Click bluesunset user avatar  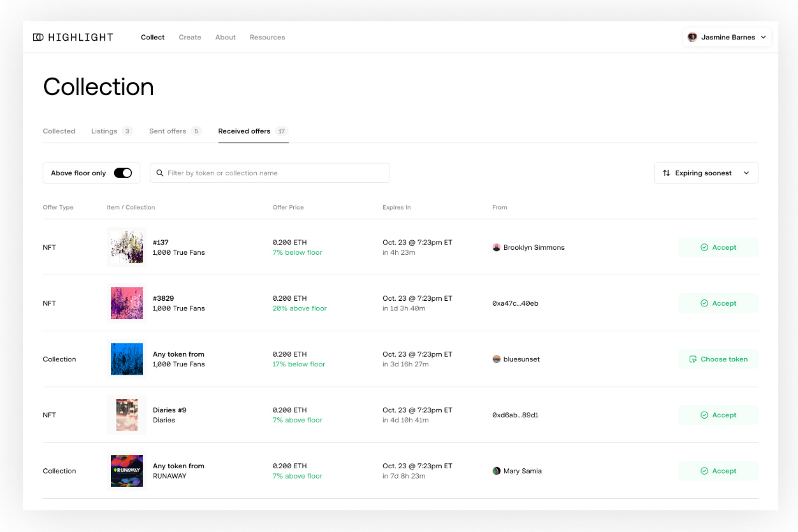(497, 359)
